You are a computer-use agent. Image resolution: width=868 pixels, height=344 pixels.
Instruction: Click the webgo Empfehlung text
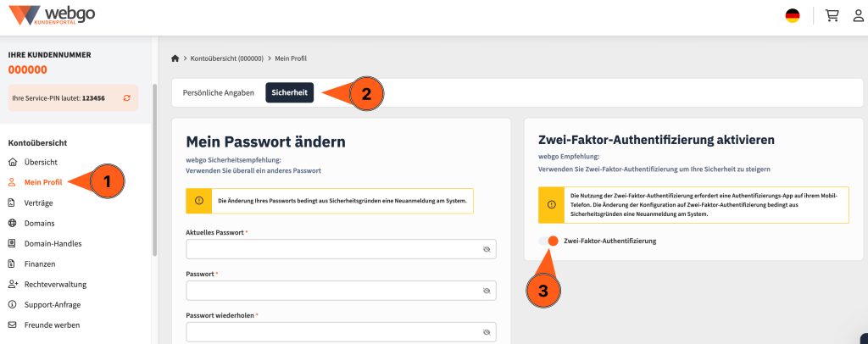click(x=569, y=157)
